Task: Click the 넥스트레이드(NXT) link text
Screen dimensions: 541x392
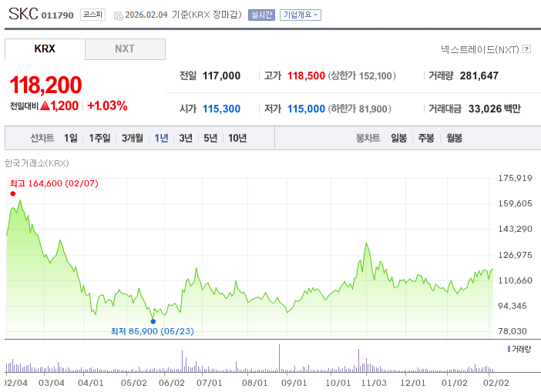Action: (x=480, y=49)
